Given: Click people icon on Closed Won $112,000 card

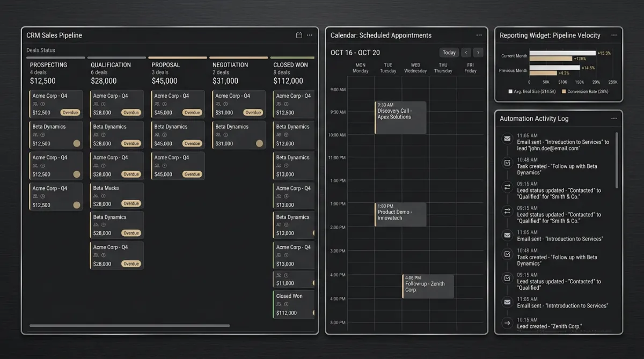Looking at the screenshot, I should coord(279,304).
